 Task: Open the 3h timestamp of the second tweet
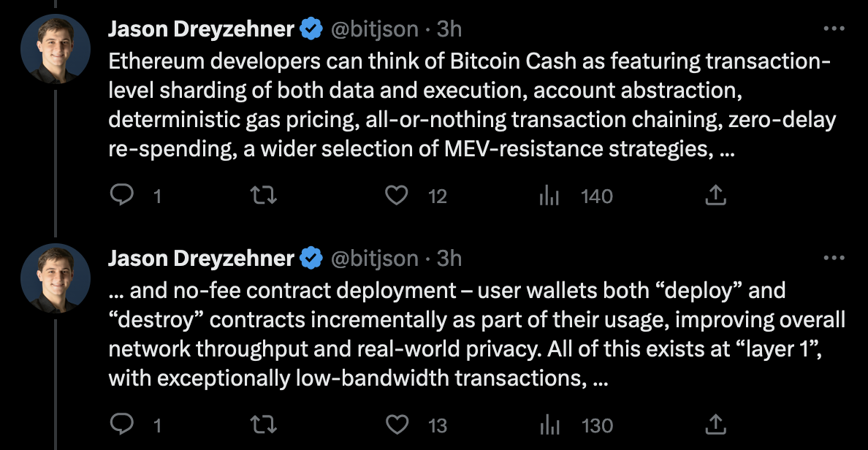tap(449, 258)
